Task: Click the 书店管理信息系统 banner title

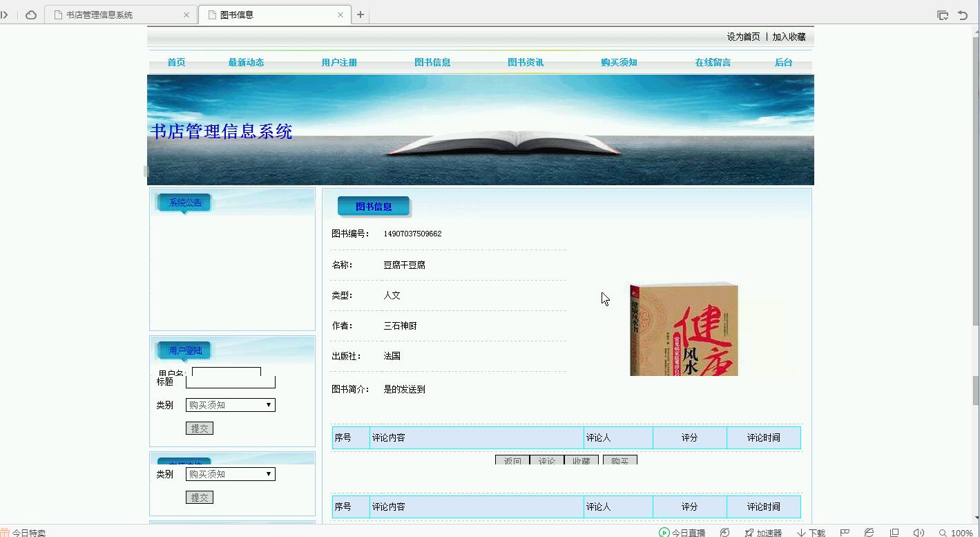Action: pos(222,131)
